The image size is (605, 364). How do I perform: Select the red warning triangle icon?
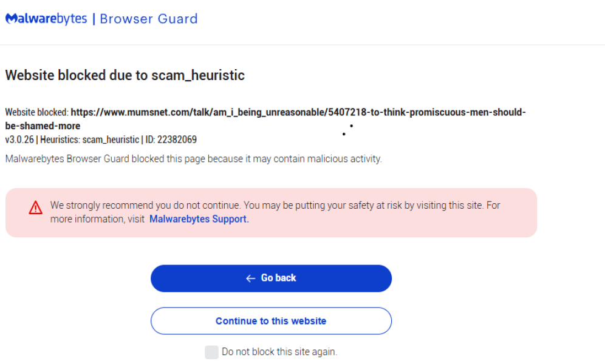35,206
